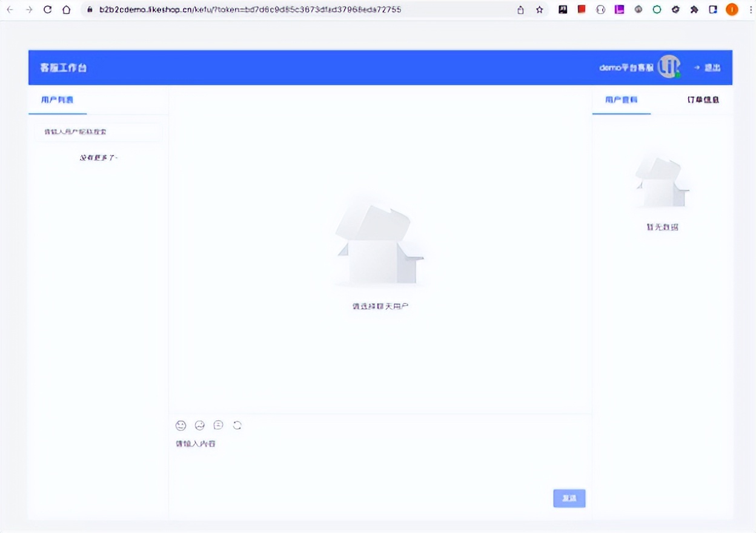Open the quick reply message icon
The width and height of the screenshot is (756, 533).
[219, 425]
